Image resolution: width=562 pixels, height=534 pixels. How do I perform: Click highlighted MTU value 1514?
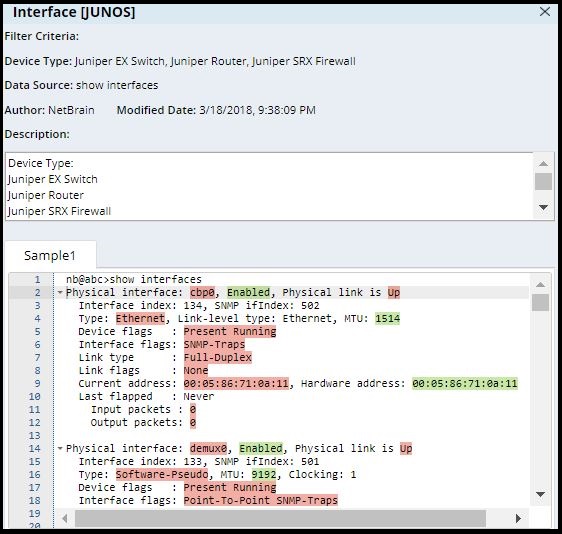pyautogui.click(x=387, y=318)
